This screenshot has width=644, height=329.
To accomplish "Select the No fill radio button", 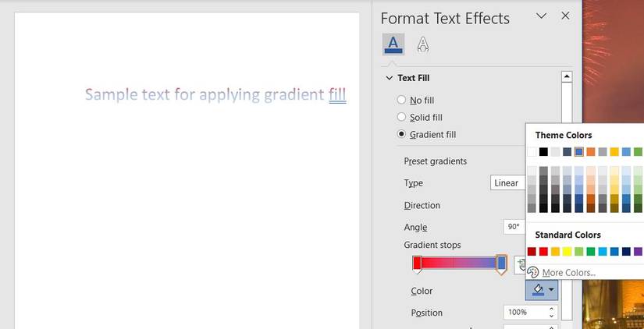I will pyautogui.click(x=401, y=100).
